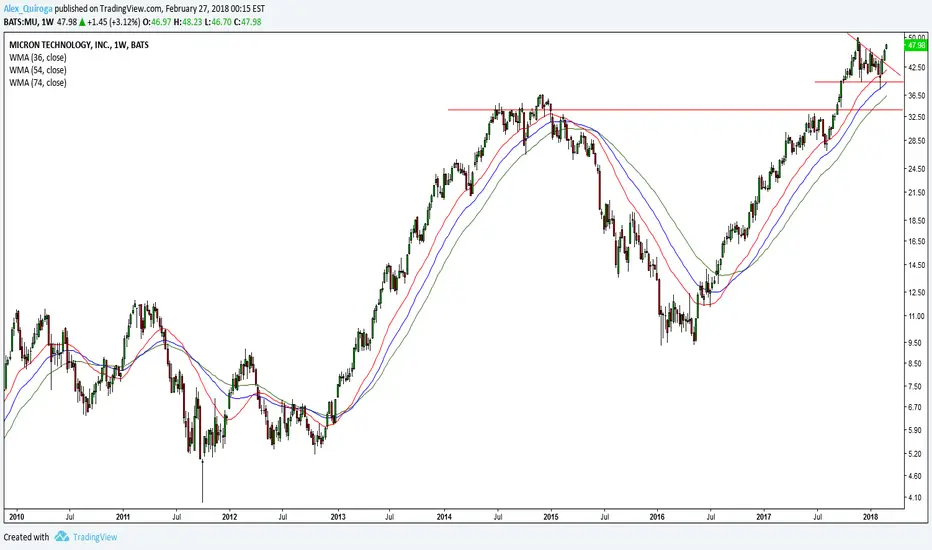This screenshot has width=932, height=550.
Task: Select the long red horizontal resistance line
Action: [675, 110]
